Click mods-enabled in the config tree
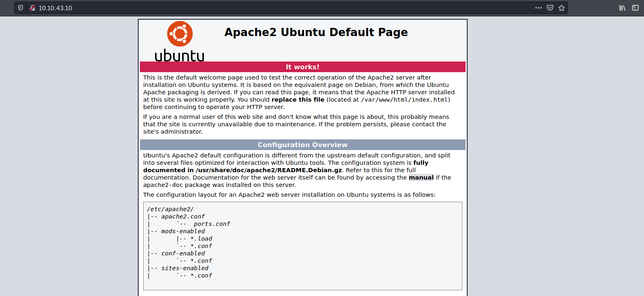The image size is (644, 296). (183, 231)
